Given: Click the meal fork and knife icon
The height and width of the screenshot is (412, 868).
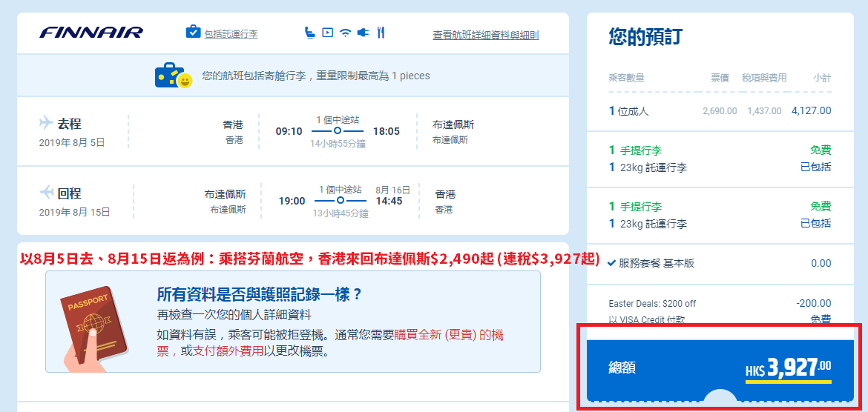Looking at the screenshot, I should 381,32.
